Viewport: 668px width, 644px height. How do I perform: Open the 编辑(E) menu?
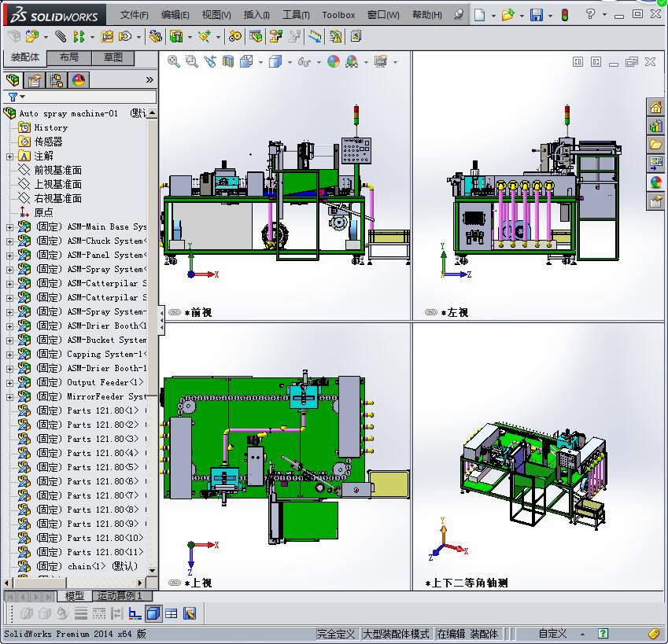[x=175, y=15]
